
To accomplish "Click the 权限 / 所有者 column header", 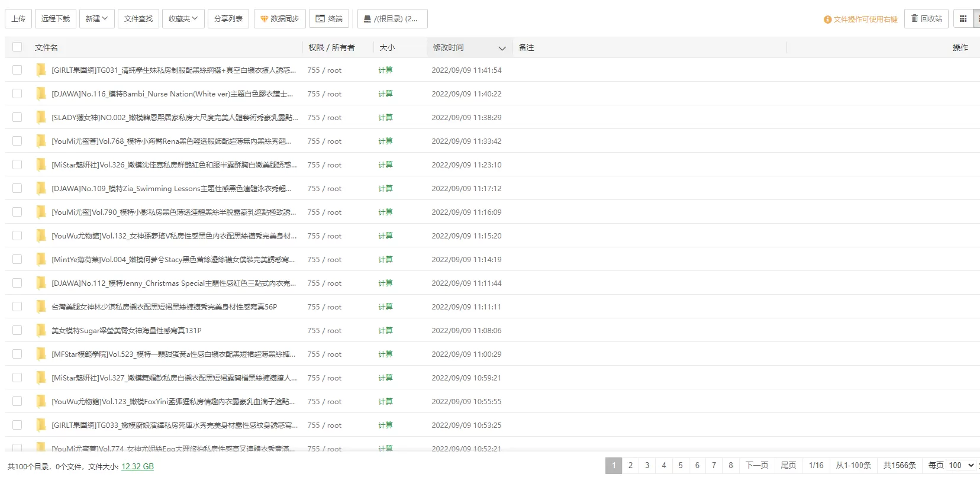I will 331,47.
